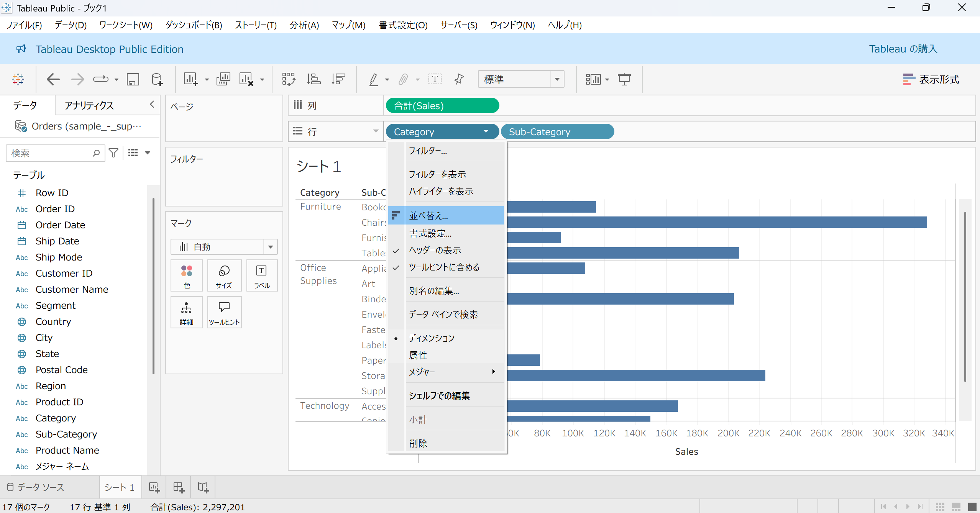
Task: Sort descending using toolbar icon
Action: [338, 79]
